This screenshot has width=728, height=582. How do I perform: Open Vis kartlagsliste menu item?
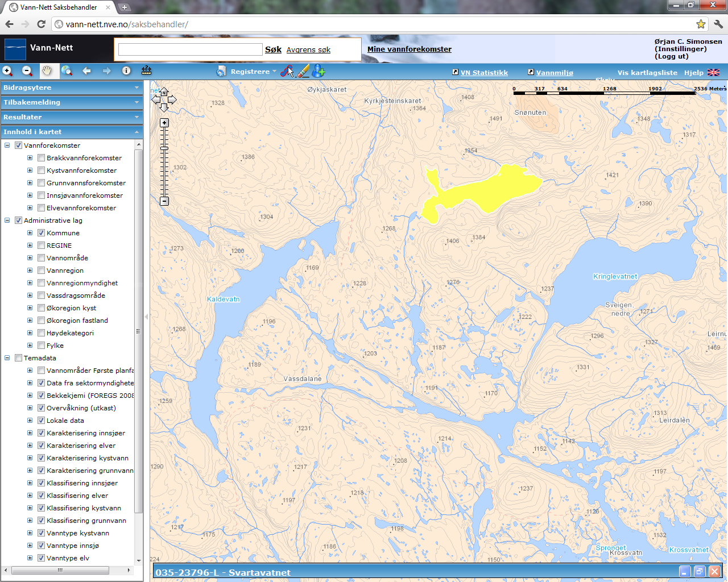(647, 73)
